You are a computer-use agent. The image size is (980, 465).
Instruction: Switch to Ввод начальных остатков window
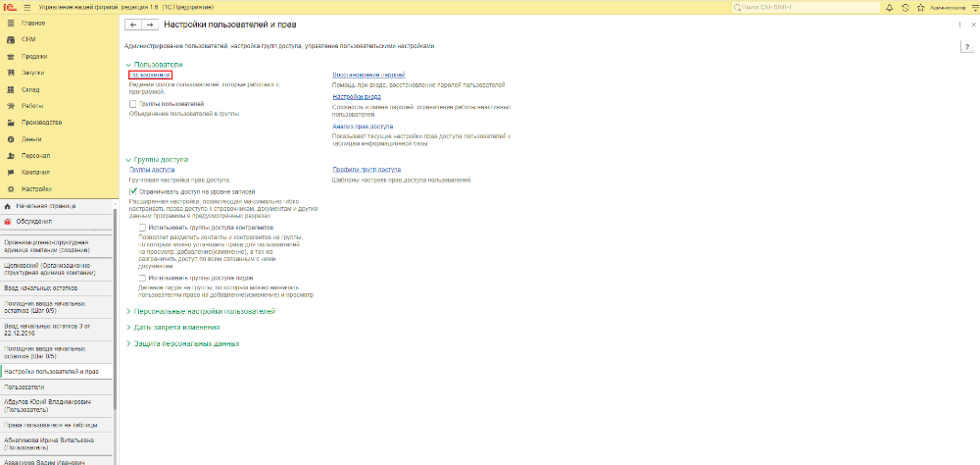(57, 288)
